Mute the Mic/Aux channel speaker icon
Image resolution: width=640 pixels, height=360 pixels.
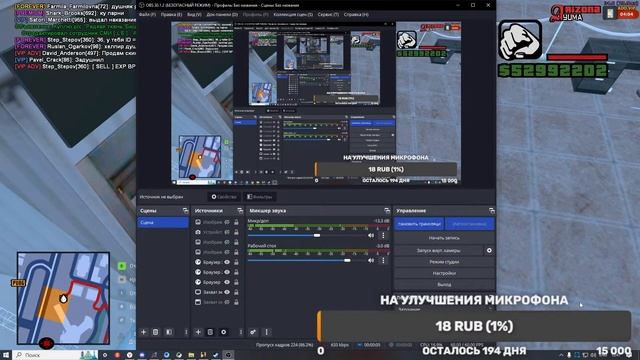371,235
